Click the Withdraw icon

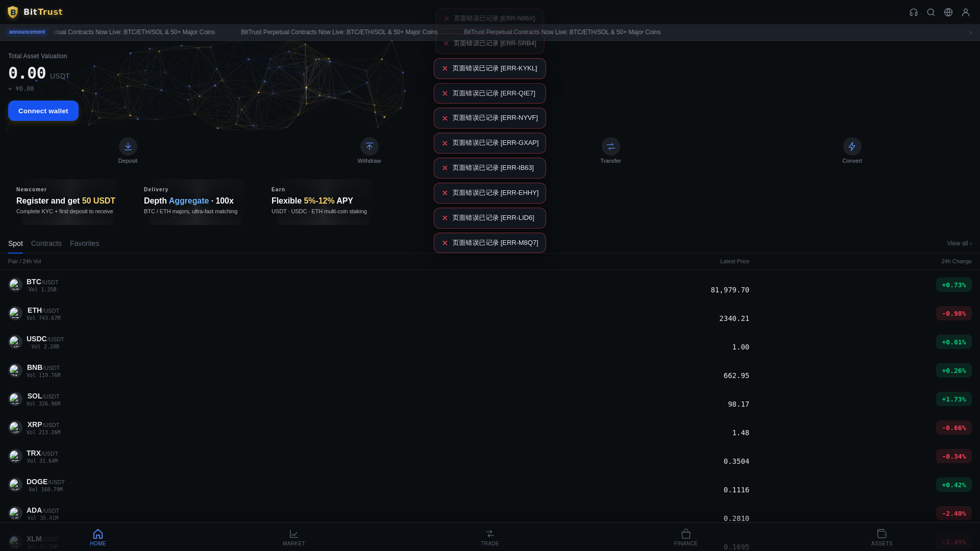[369, 146]
